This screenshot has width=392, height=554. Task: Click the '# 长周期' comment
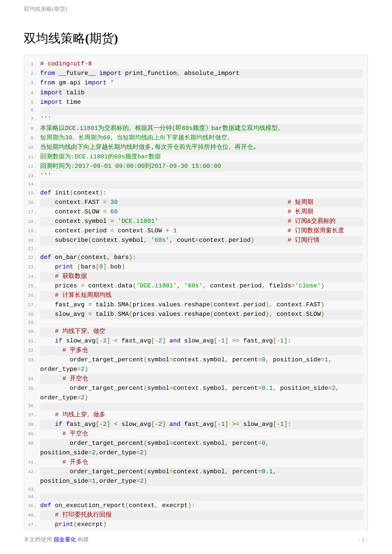tap(300, 212)
